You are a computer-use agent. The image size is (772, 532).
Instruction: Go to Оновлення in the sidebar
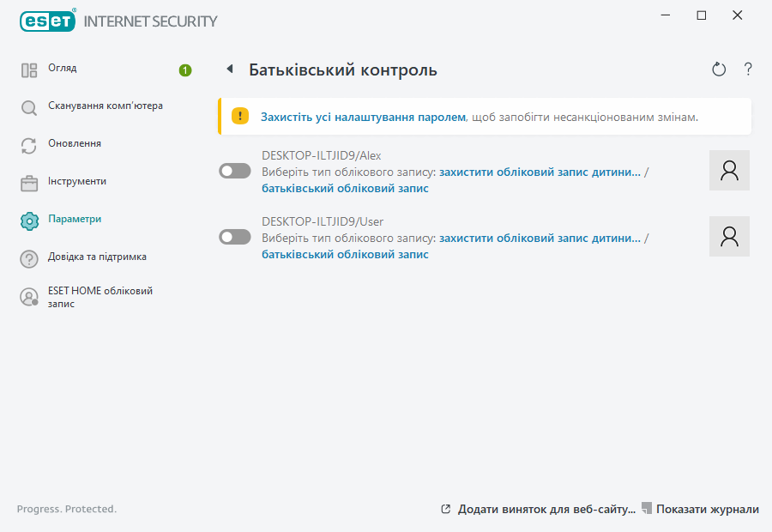point(75,144)
